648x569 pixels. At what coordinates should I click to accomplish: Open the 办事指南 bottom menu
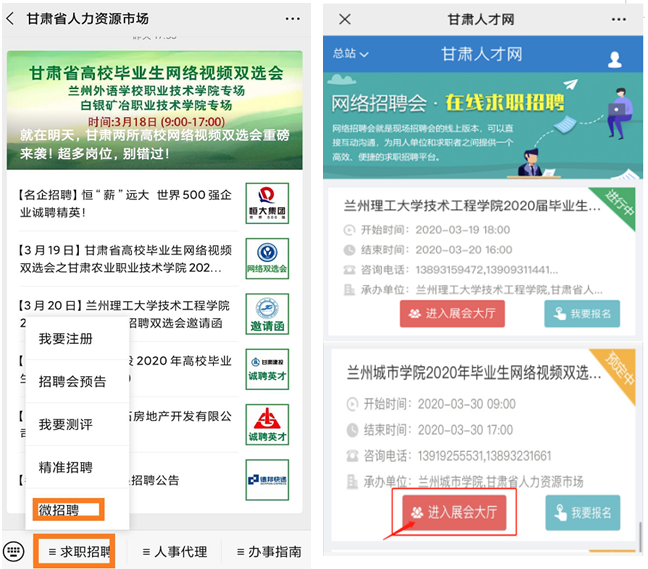click(x=269, y=552)
